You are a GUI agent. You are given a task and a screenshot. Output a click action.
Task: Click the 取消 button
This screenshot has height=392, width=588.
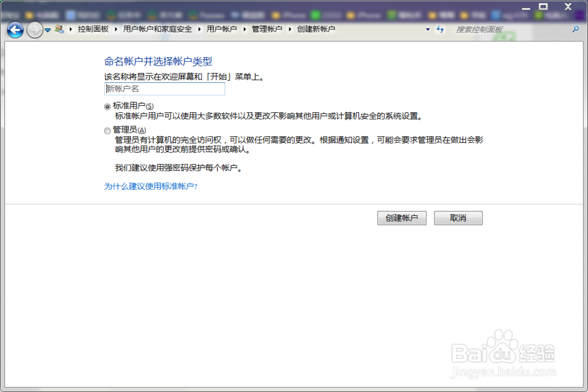click(x=458, y=217)
